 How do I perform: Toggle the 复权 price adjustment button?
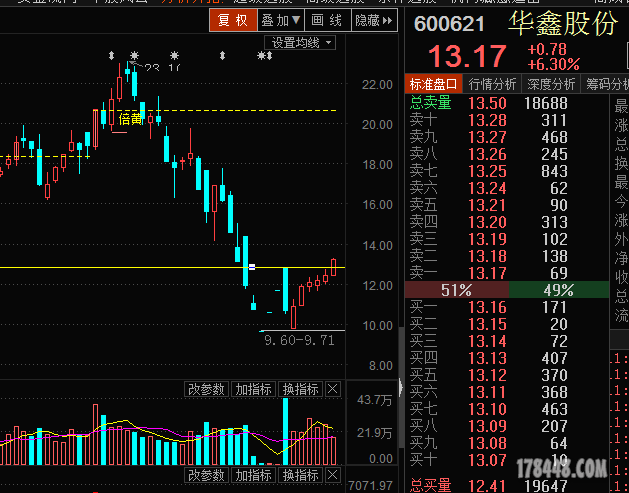233,20
